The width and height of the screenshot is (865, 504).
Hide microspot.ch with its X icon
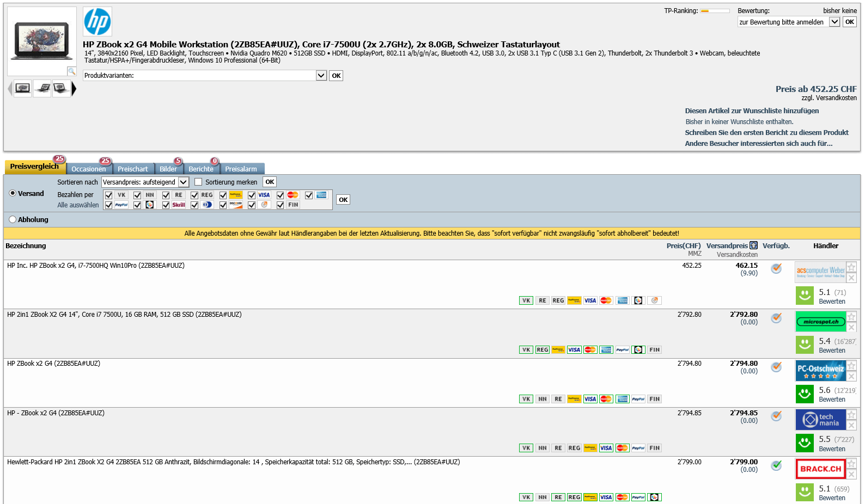[851, 327]
